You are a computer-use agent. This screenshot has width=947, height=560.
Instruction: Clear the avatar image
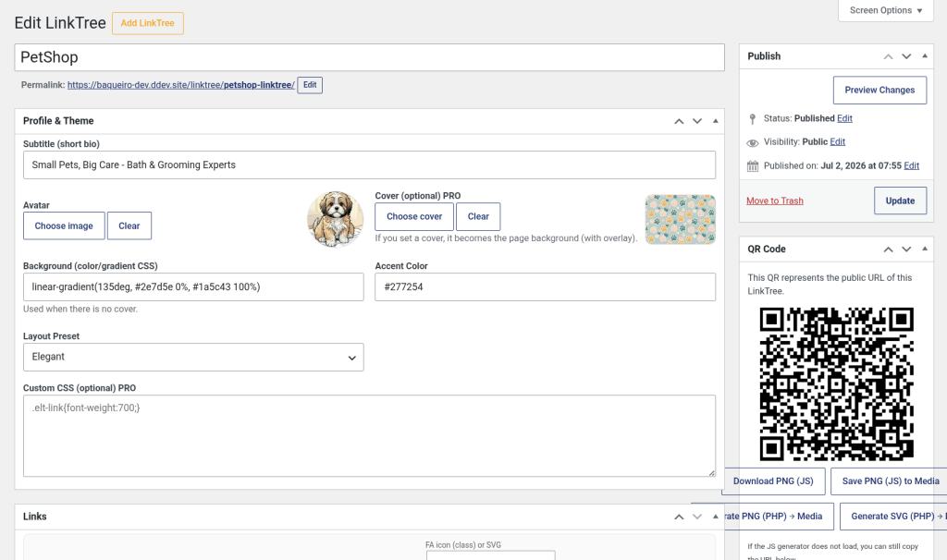click(129, 225)
